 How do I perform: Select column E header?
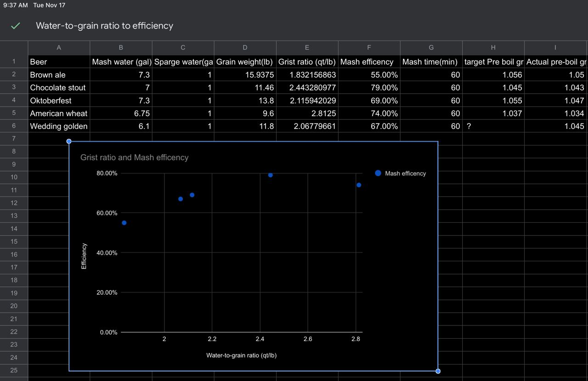(307, 48)
